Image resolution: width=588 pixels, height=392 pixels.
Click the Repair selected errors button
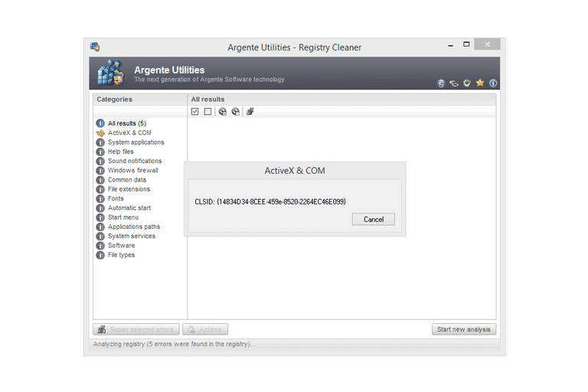(136, 329)
